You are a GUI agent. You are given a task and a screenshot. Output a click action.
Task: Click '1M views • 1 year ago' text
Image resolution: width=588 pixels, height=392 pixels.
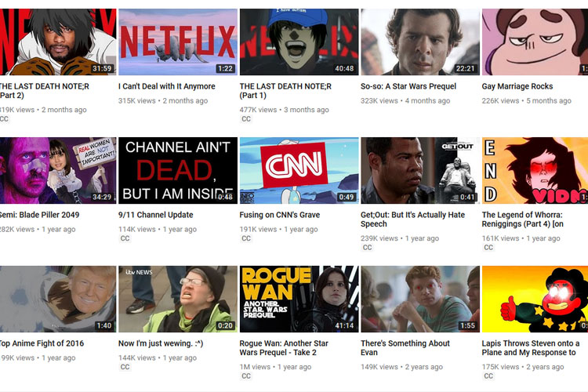click(275, 367)
